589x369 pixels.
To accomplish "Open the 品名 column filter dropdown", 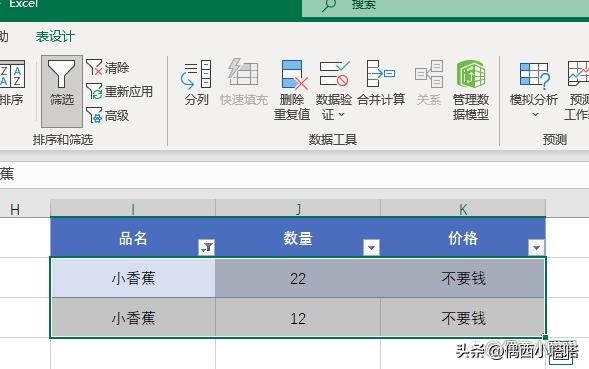I will click(x=207, y=247).
